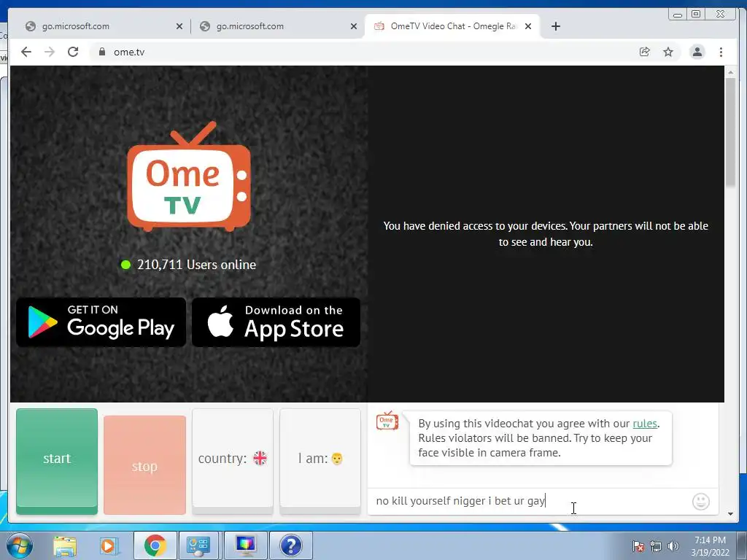Click the OmeTV television logo
The width and height of the screenshot is (747, 560).
(189, 176)
